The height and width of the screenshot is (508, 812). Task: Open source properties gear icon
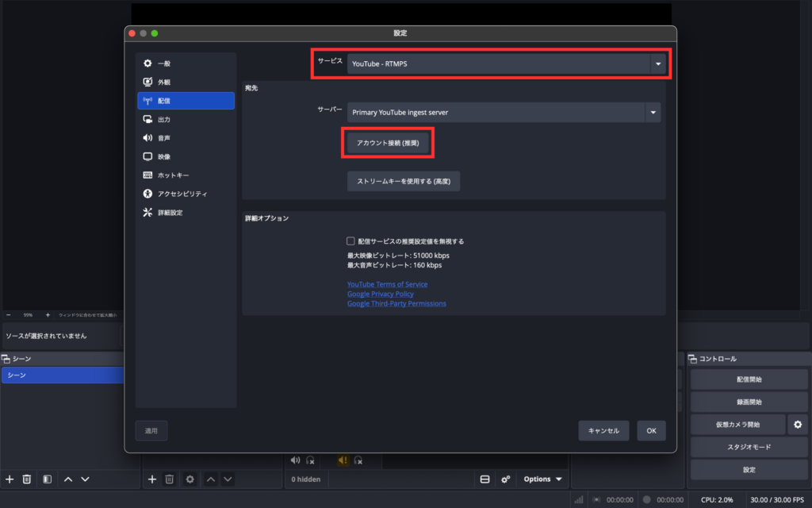point(190,479)
